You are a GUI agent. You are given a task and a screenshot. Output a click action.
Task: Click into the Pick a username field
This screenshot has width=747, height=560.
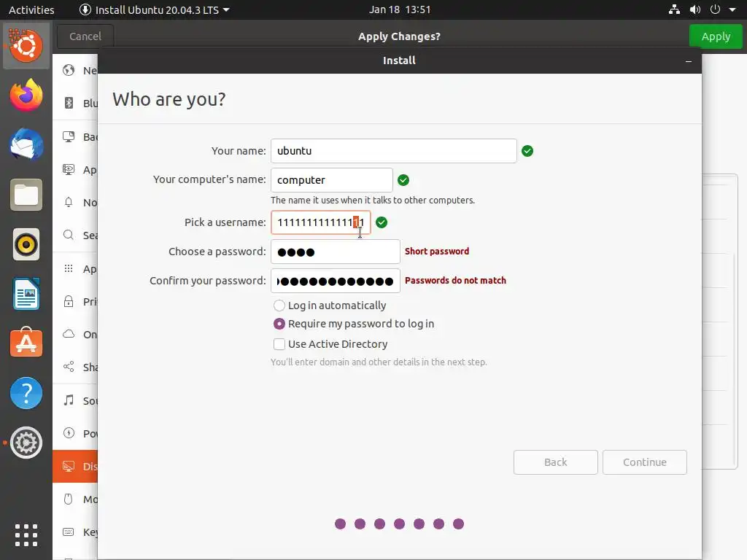(x=321, y=222)
